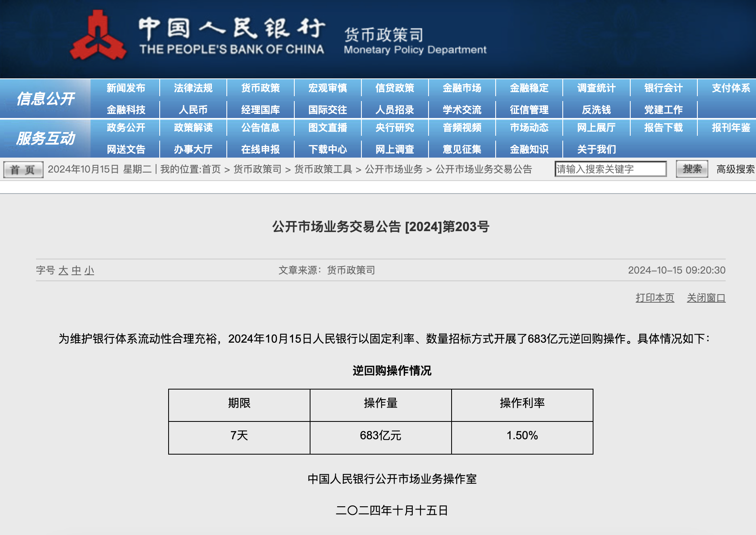The width and height of the screenshot is (756, 535).
Task: Follow the 货币政策司 breadcrumb link
Action: point(257,169)
